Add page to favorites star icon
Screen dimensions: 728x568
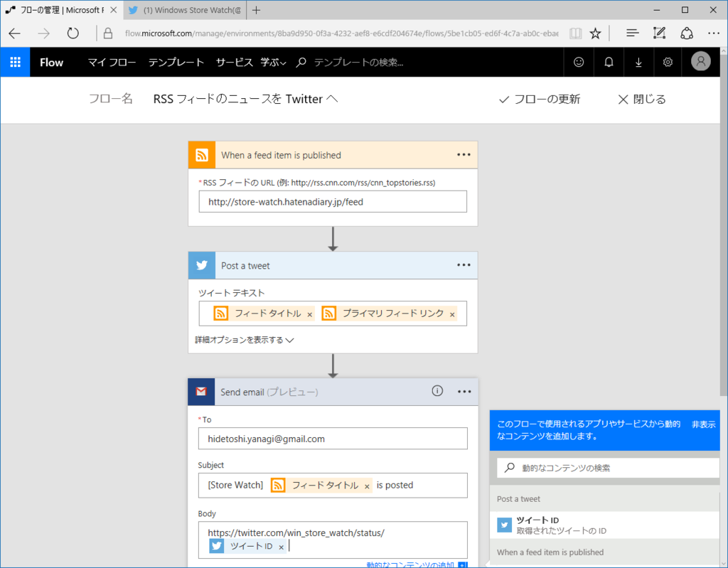pos(595,33)
